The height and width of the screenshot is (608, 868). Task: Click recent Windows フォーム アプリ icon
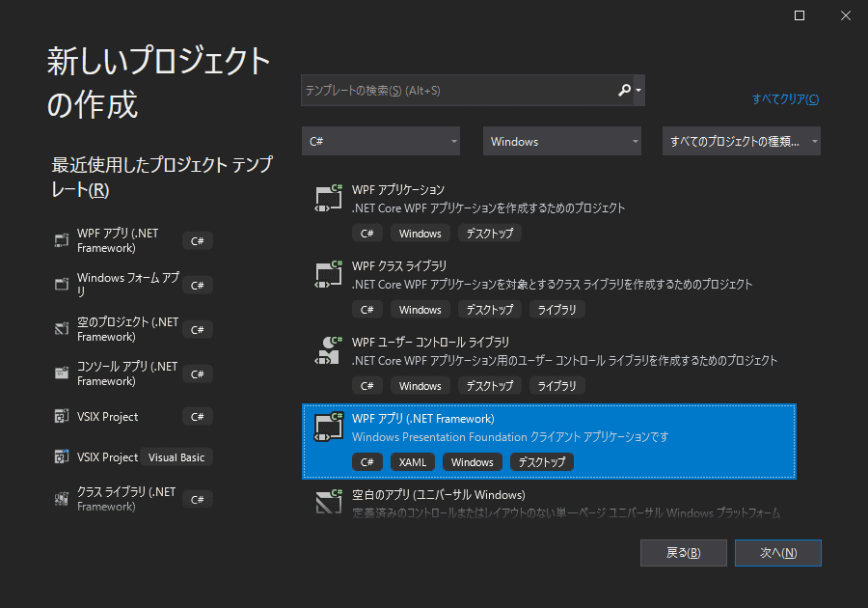tap(62, 284)
